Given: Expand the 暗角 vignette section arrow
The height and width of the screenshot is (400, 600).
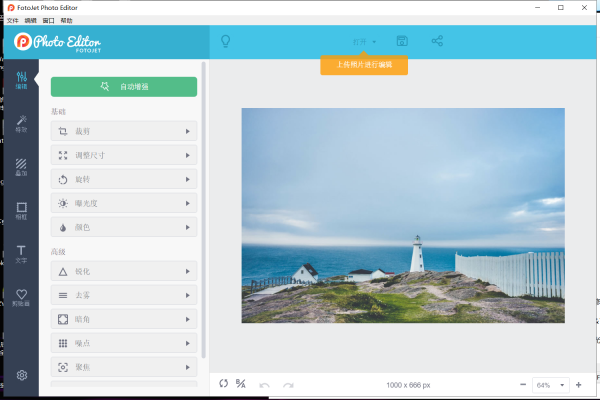Looking at the screenshot, I should coord(188,319).
